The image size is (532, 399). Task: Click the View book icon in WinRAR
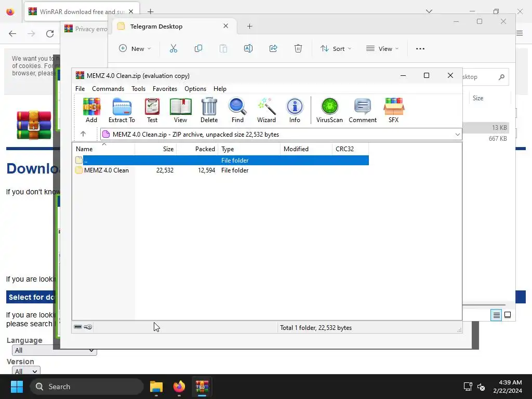(180, 110)
